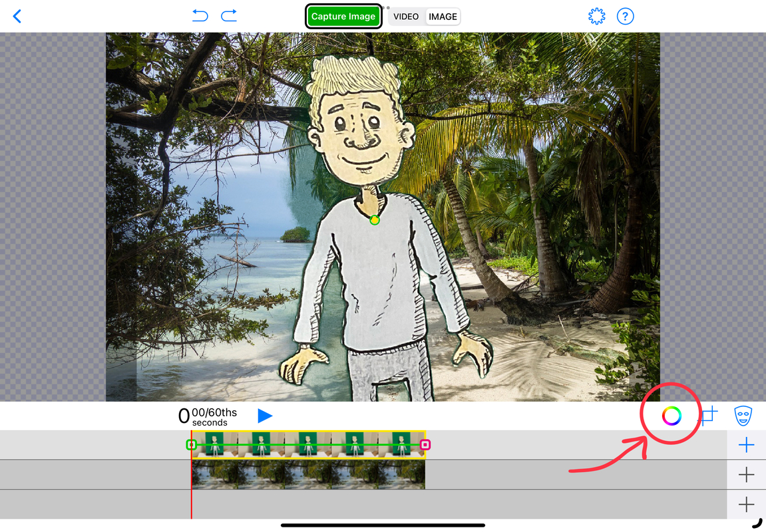766x532 pixels.
Task: Play the timeline preview
Action: coord(265,416)
